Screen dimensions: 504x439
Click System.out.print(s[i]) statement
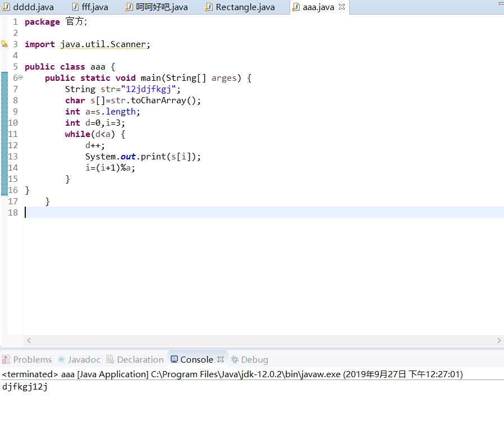pyautogui.click(x=143, y=157)
